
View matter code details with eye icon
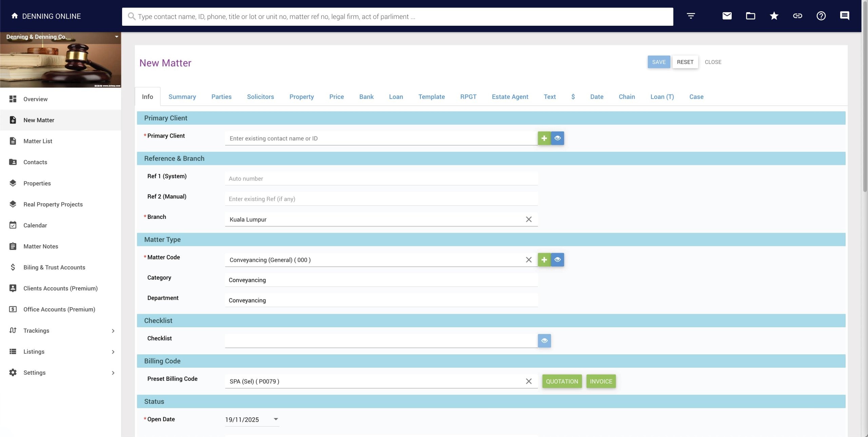pyautogui.click(x=557, y=260)
